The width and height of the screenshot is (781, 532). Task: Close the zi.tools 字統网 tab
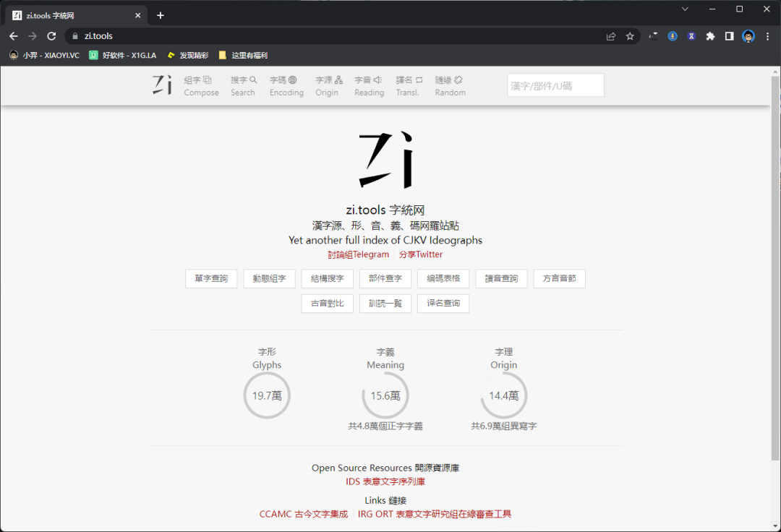tap(138, 15)
